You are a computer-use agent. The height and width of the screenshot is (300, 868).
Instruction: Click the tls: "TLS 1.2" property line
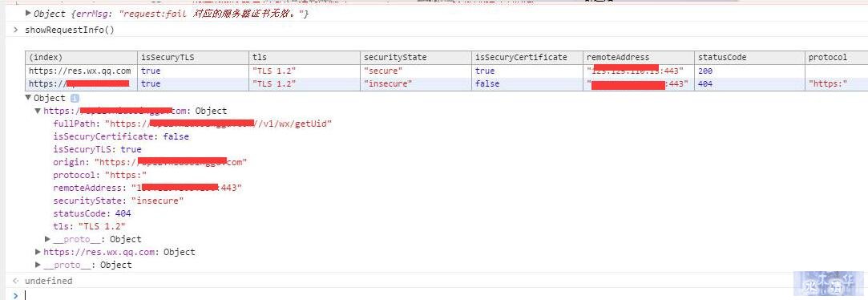90,226
